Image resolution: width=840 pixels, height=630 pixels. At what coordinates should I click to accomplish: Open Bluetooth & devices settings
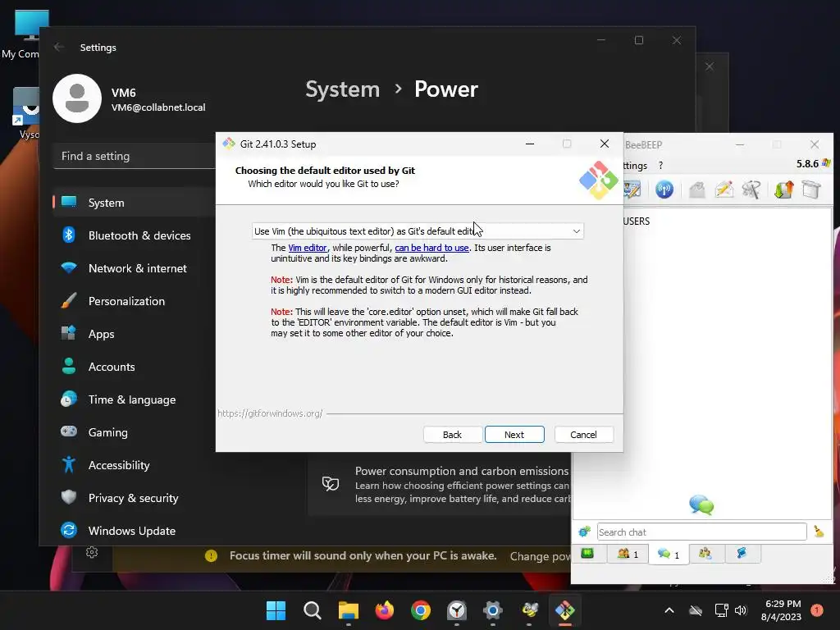coord(134,235)
